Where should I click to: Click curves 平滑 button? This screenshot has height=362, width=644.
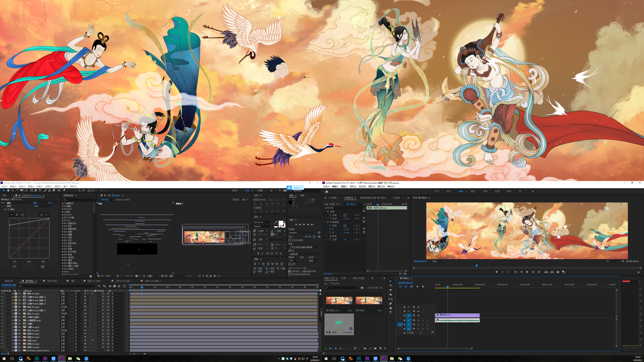[43, 262]
